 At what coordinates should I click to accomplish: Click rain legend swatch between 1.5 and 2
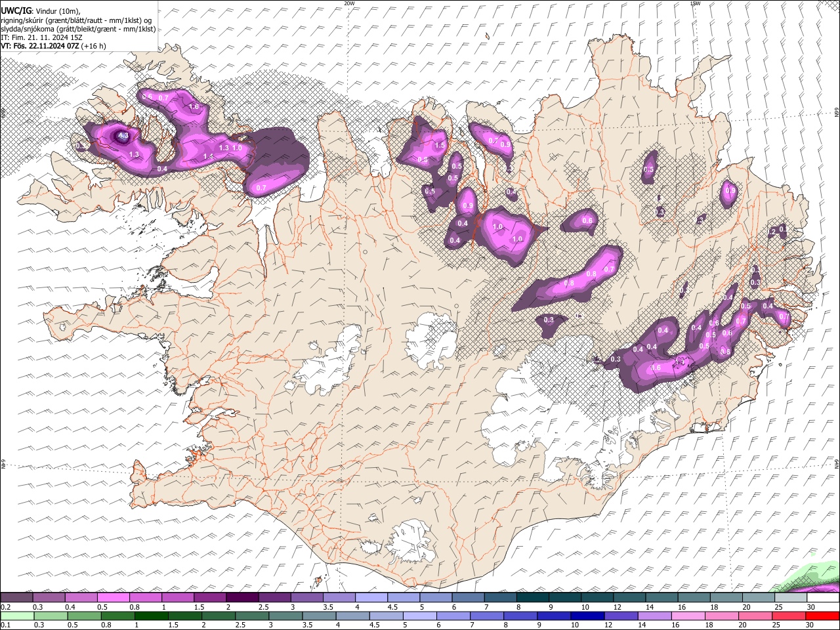(185, 616)
